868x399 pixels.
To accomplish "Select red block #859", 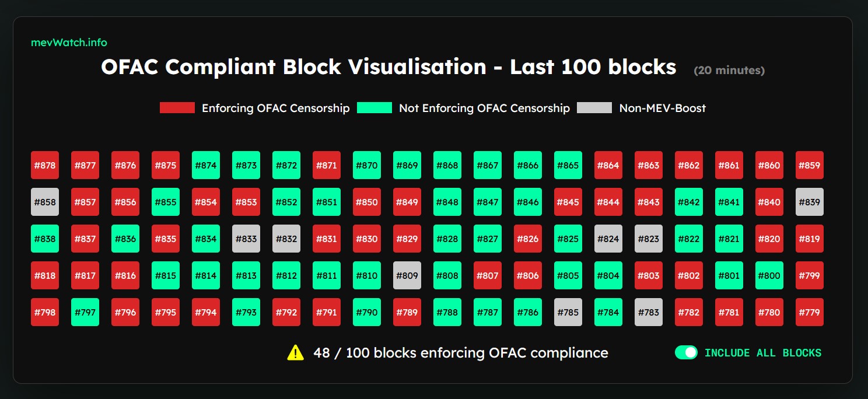I will point(810,165).
